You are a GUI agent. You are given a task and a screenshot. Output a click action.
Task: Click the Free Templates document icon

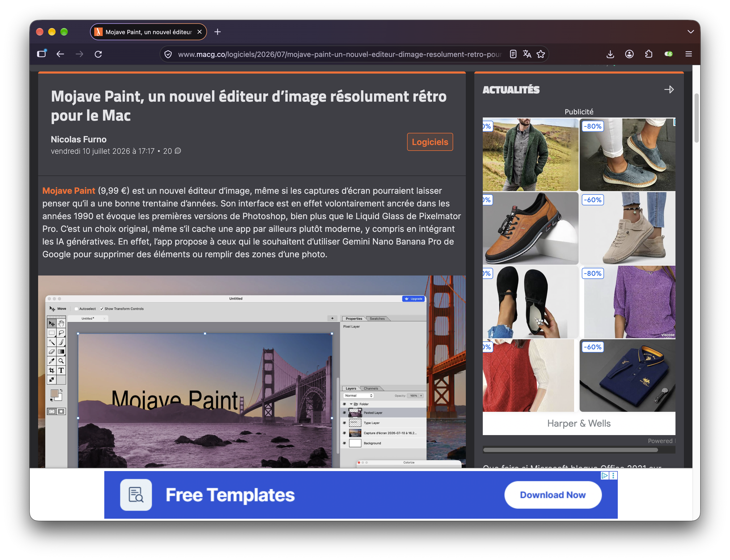click(136, 495)
